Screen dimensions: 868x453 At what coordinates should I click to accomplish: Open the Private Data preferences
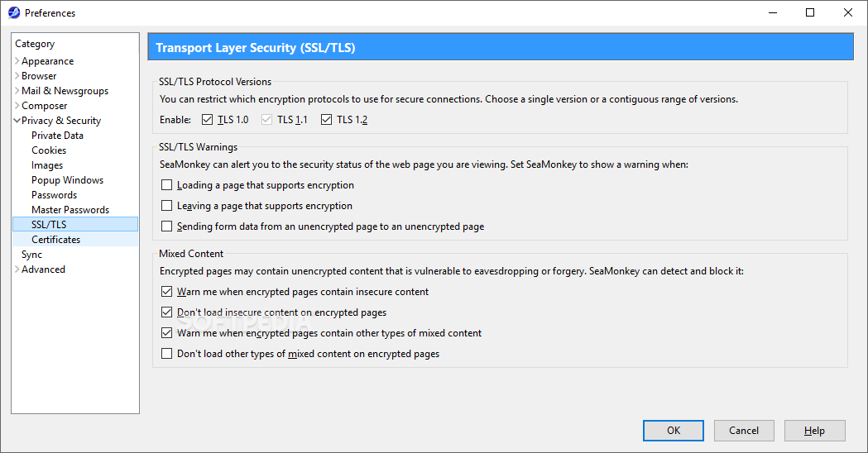58,136
